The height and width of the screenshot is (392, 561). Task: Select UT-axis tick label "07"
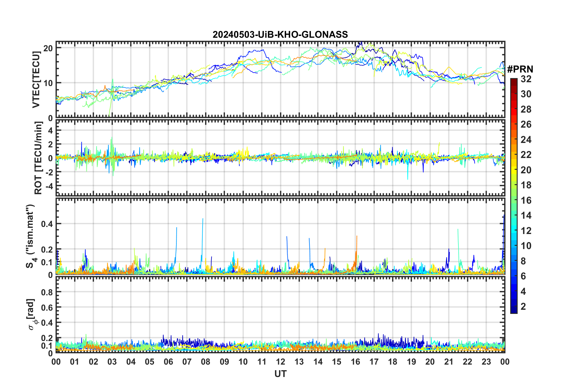(187, 362)
